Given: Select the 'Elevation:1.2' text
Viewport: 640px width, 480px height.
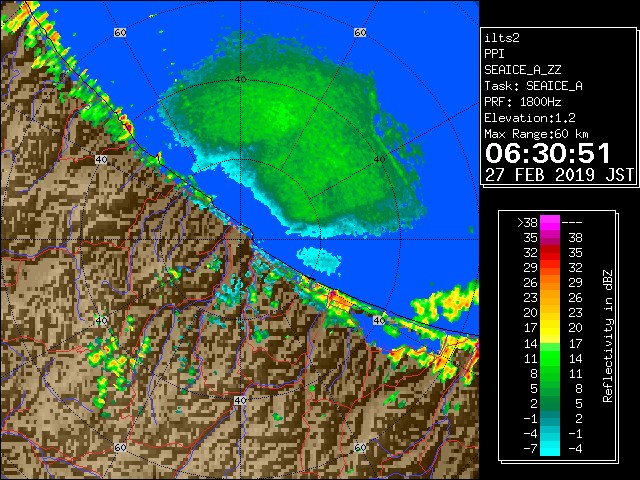Looking at the screenshot, I should tap(530, 118).
